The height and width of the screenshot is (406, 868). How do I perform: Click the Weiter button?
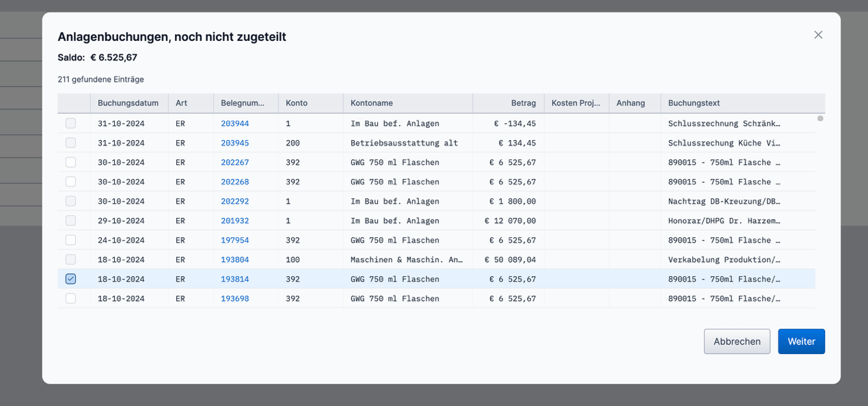(x=801, y=342)
